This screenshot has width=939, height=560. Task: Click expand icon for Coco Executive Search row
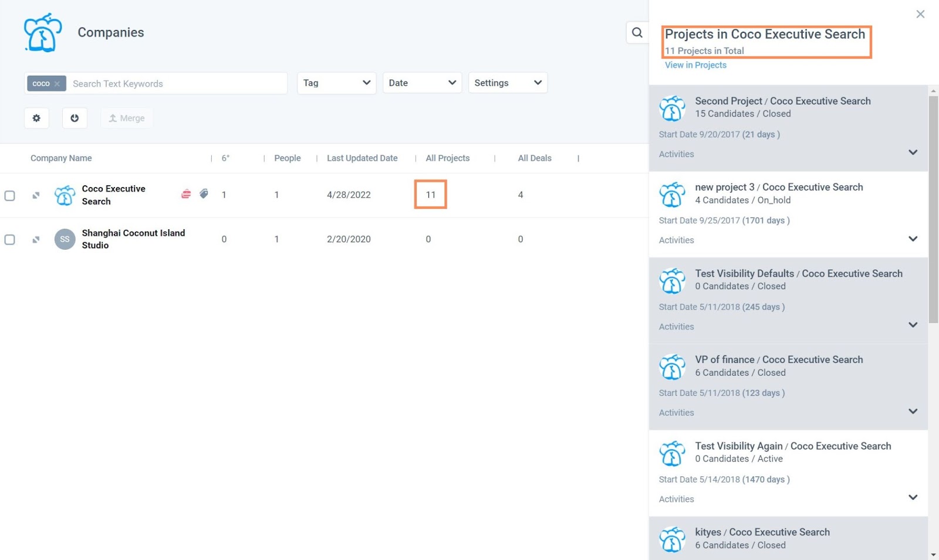[36, 195]
